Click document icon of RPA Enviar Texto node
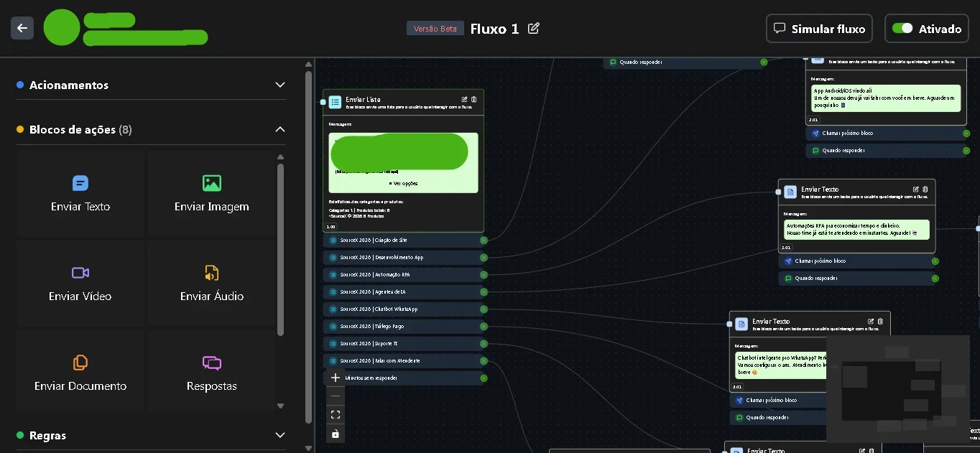This screenshot has height=453, width=980. click(x=790, y=192)
